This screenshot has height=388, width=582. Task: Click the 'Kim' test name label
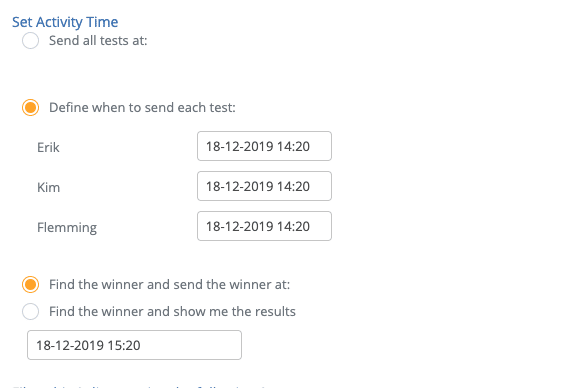(48, 188)
